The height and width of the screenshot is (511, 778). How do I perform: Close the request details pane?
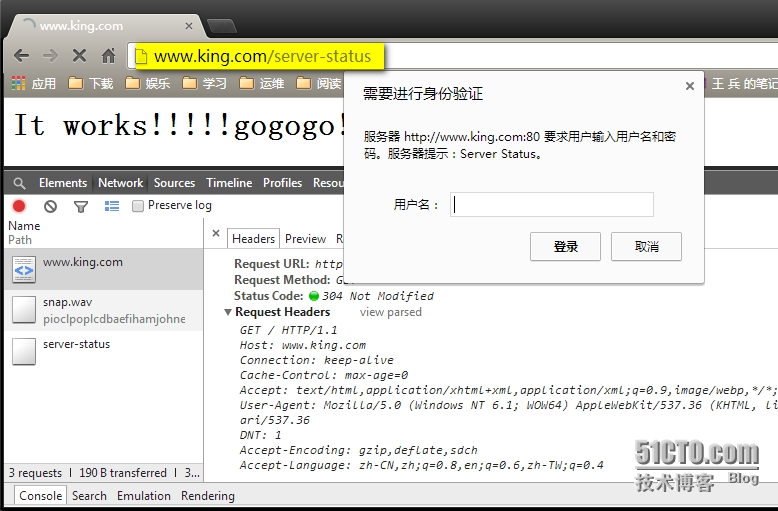tap(216, 233)
